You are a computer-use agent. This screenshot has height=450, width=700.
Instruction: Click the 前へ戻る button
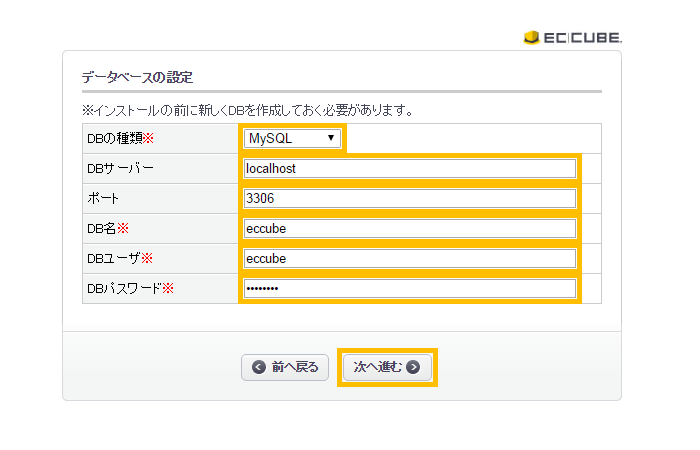point(285,367)
